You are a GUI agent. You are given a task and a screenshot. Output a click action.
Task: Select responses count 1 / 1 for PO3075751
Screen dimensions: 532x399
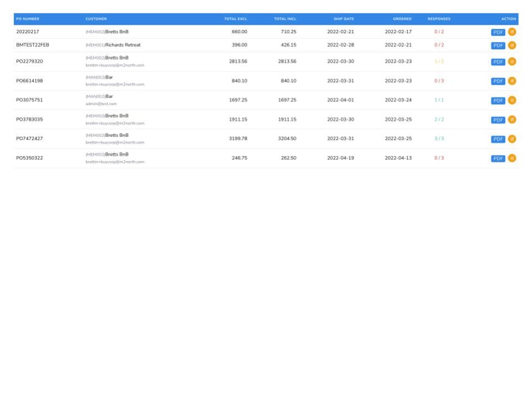(x=439, y=100)
